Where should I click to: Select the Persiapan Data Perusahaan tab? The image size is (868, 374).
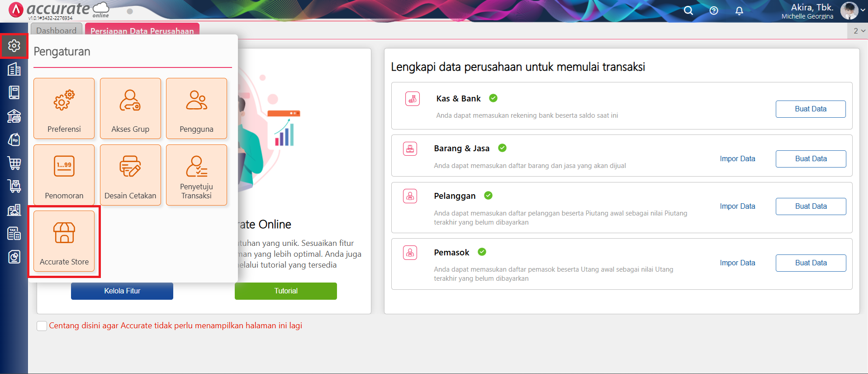(x=142, y=31)
